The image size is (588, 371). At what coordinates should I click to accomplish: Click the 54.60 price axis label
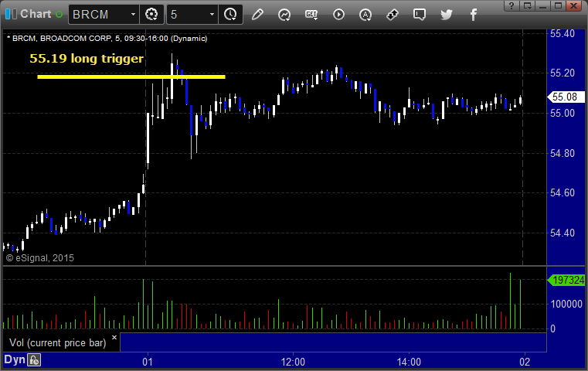pyautogui.click(x=563, y=192)
